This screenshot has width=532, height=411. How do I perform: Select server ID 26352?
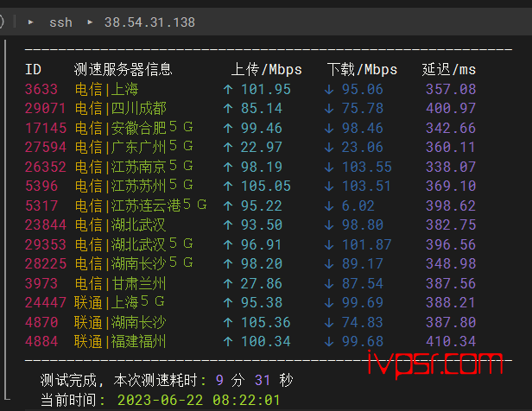(46, 167)
